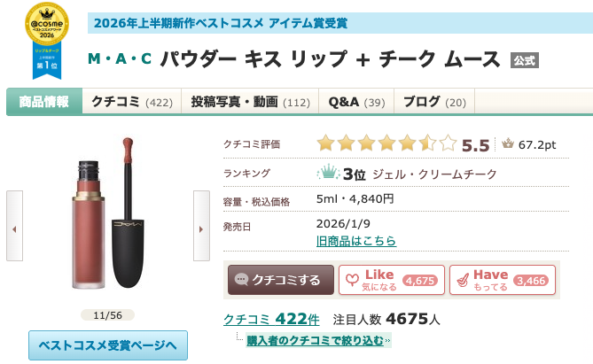Open the Q&A (39) tab

[356, 101]
